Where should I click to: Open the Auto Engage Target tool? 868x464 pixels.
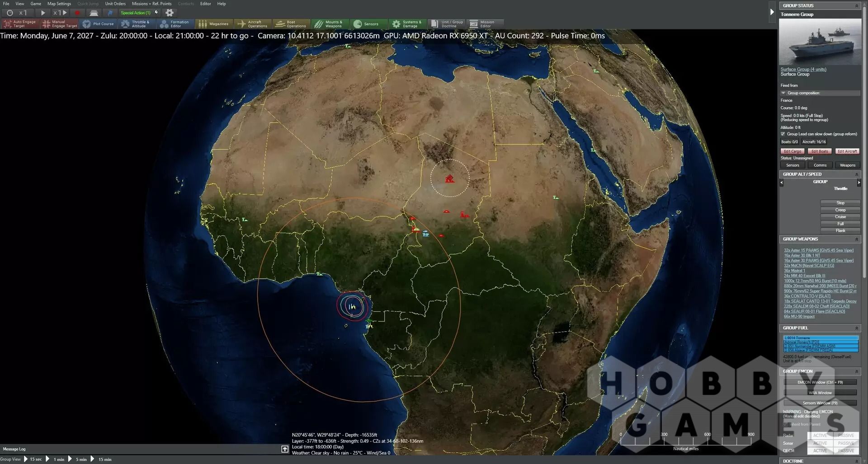(x=20, y=24)
